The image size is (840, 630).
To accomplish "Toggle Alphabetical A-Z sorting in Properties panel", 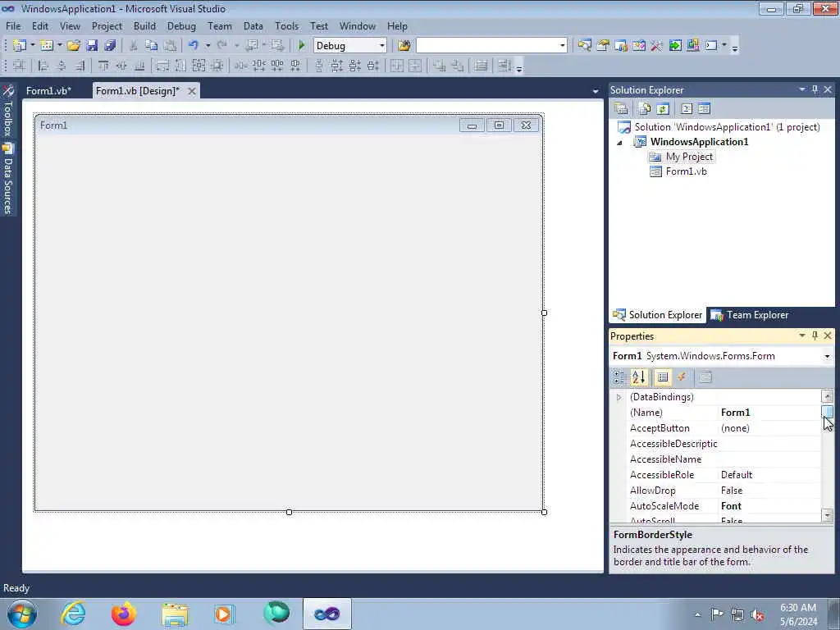I will pyautogui.click(x=638, y=377).
